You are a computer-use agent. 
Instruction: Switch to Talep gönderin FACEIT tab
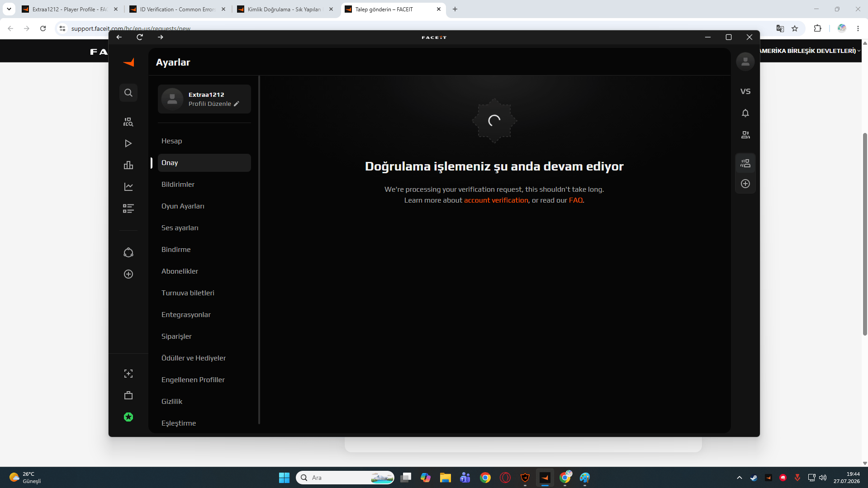coord(393,9)
